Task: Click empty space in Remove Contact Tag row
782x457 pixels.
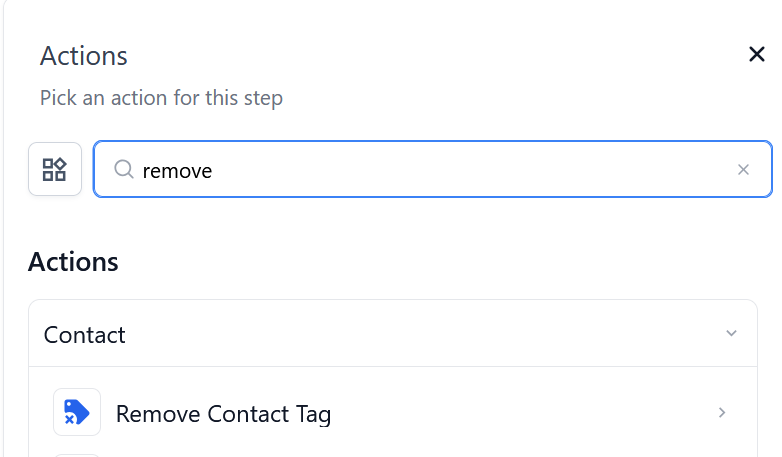Action: click(520, 413)
